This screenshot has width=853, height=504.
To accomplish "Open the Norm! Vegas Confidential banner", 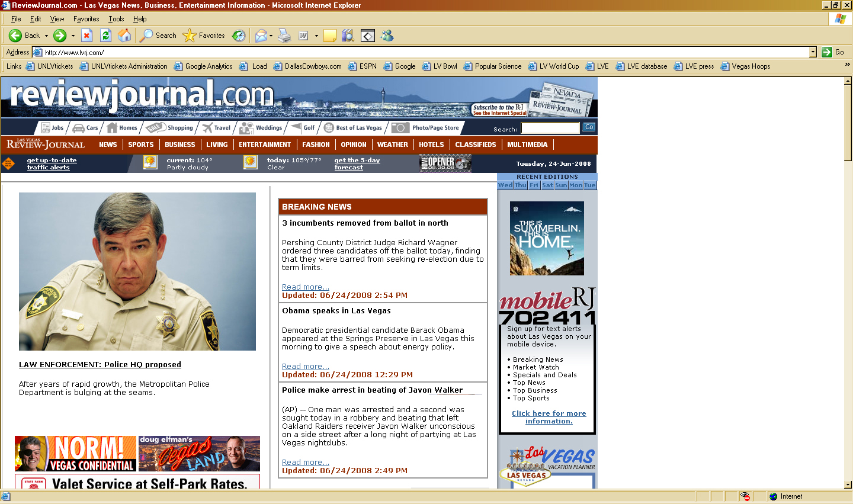I will 76,454.
